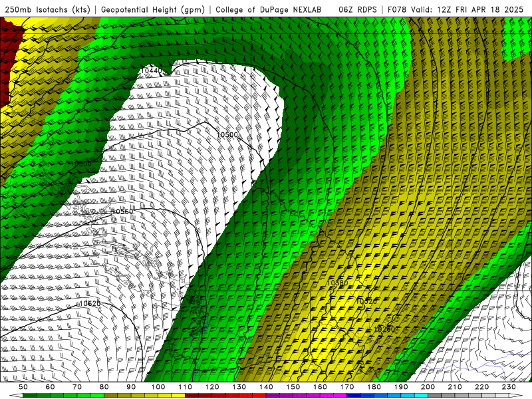Click the 200 kts value on the color scale

428,387
